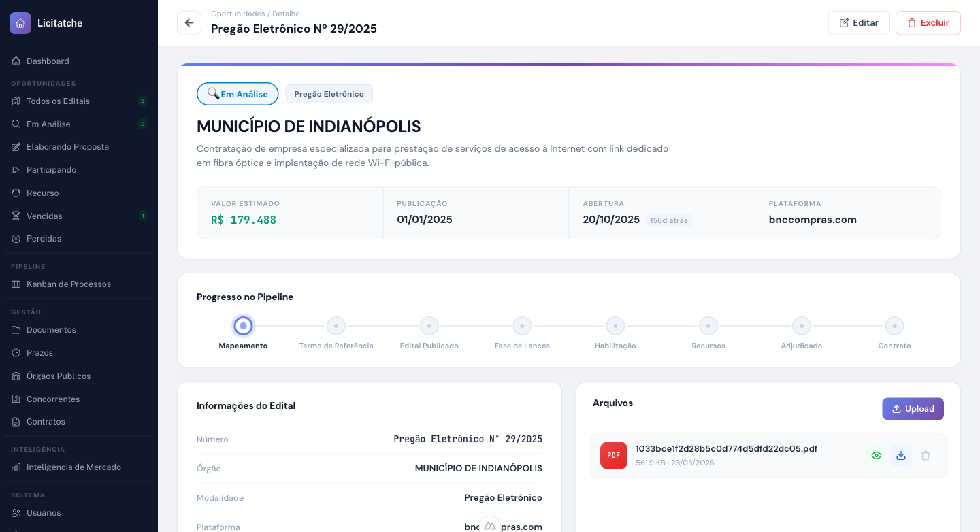Select the Contrato pipeline stage marker
Viewport: 980px width, 532px height.
tap(894, 327)
